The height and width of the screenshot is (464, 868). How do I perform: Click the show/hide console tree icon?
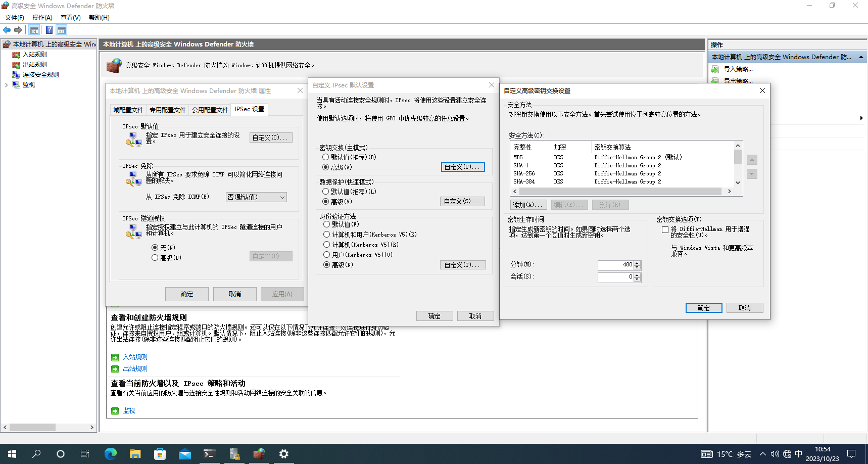coord(34,30)
